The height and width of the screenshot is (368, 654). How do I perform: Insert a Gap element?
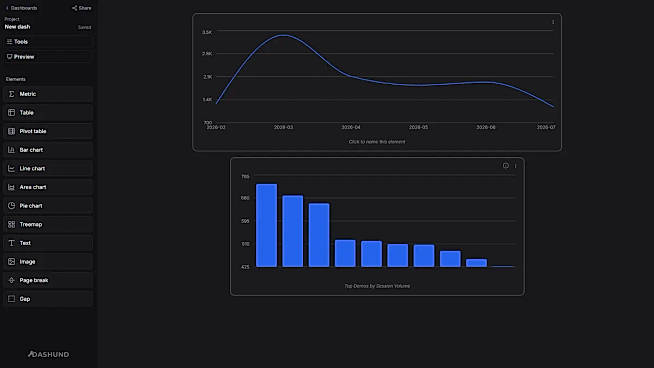pos(48,299)
